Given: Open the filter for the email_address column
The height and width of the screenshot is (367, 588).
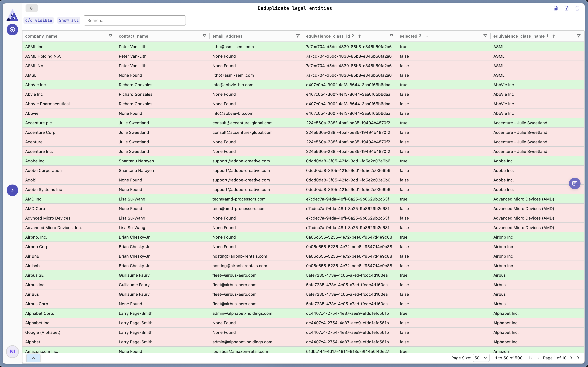Looking at the screenshot, I should [x=298, y=36].
